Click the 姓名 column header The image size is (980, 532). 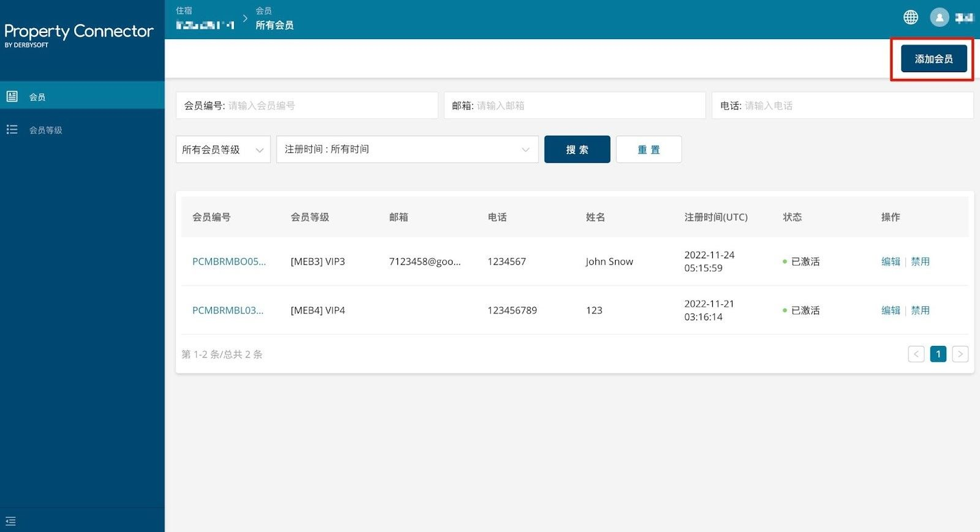[595, 217]
